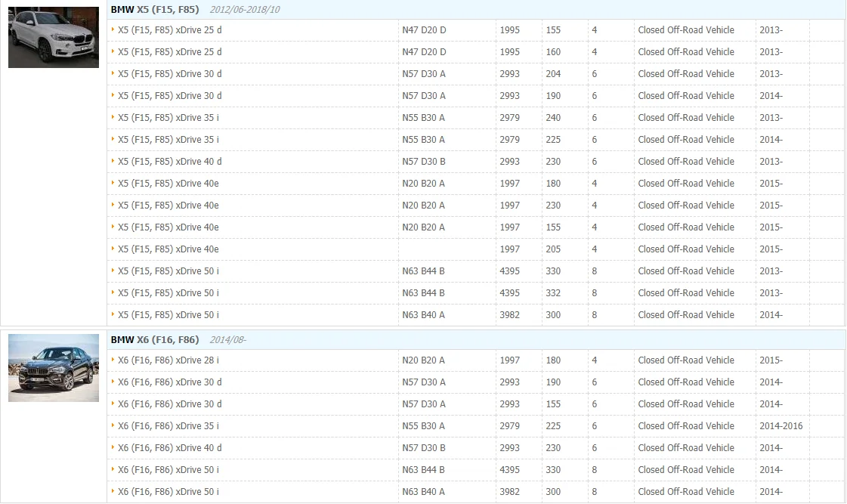The image size is (847, 504).
Task: Click orange arrow beside X5 xDrive 25 d 160 kW
Action: (113, 51)
